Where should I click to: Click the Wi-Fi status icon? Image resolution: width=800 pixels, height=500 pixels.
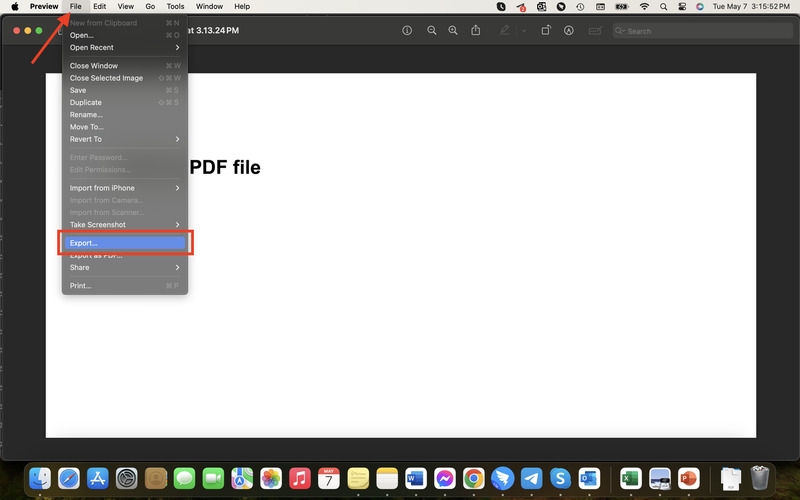tap(644, 7)
